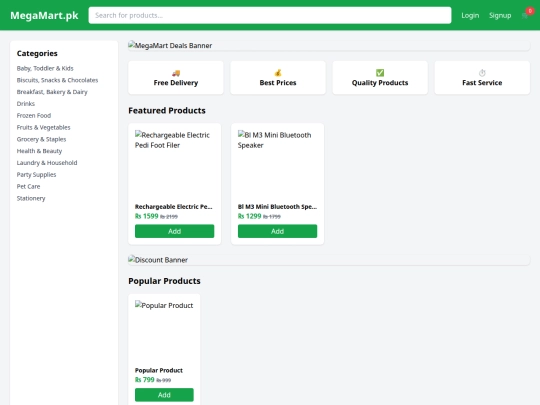Open the Signup link
This screenshot has height=405, width=540.
(500, 15)
